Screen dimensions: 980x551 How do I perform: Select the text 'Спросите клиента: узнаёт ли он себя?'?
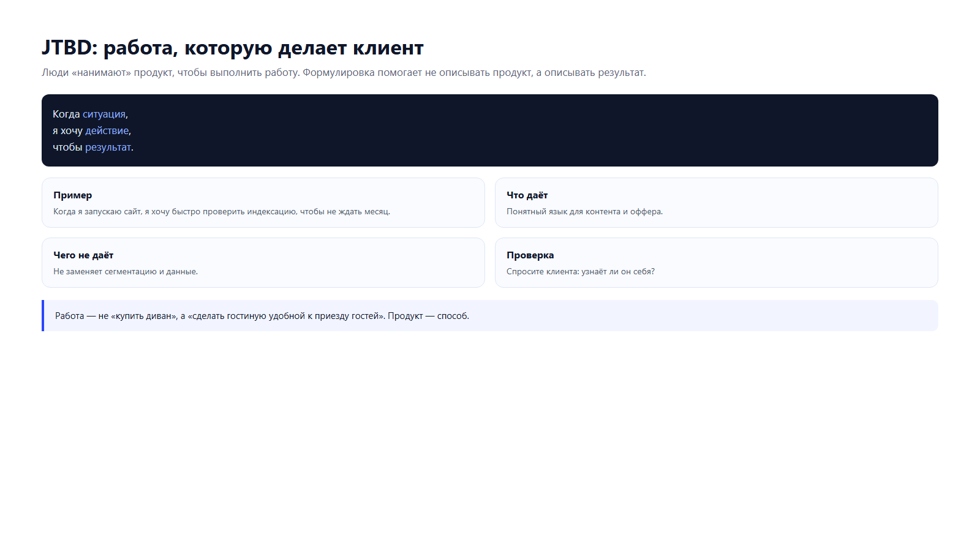coord(581,272)
